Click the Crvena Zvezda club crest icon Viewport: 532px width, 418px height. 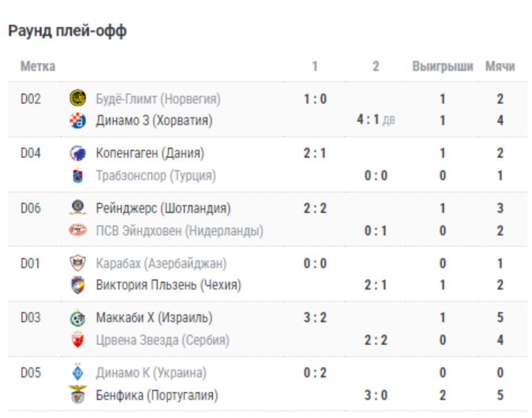point(78,340)
